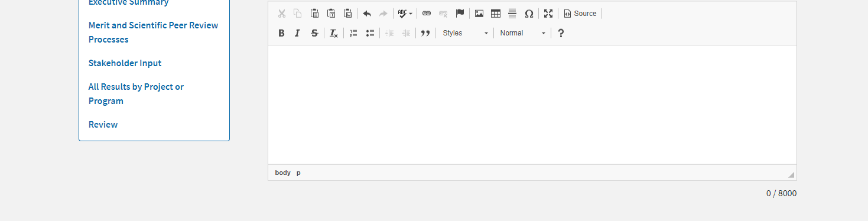The width and height of the screenshot is (868, 221).
Task: Click the Paste clipboard icon
Action: click(315, 14)
